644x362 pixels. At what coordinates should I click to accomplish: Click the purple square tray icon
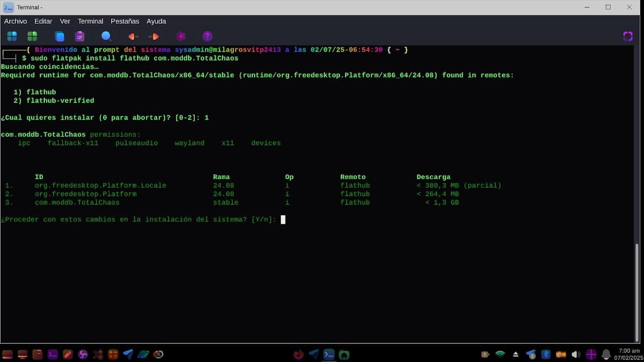[591, 354]
